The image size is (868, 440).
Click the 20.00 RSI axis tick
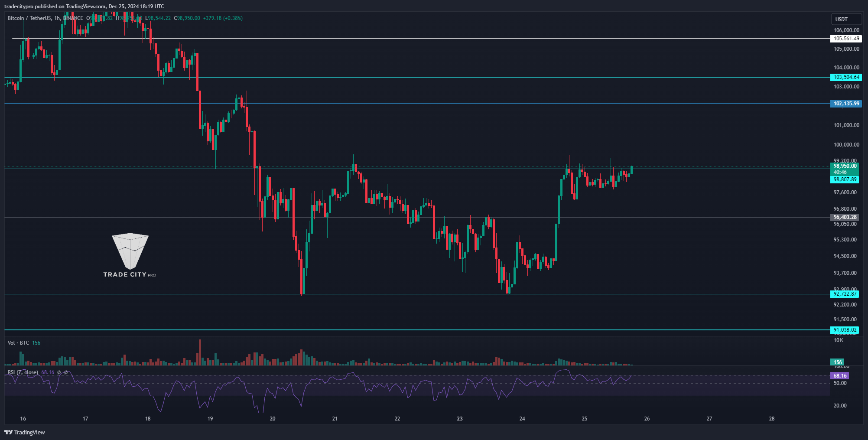840,406
